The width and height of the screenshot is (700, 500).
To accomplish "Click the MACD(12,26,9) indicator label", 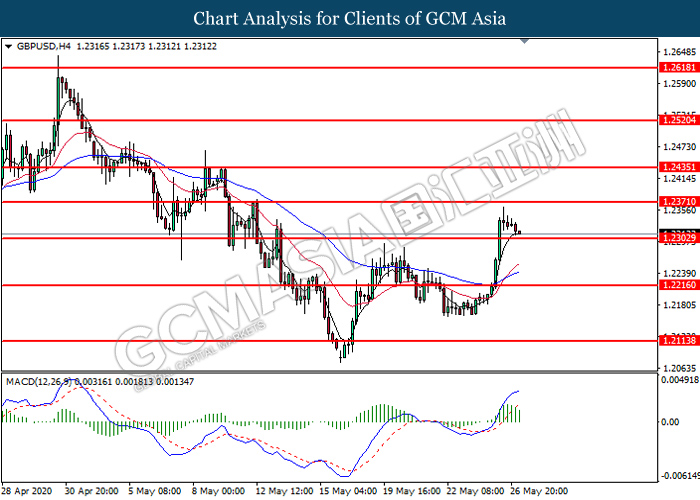I will pos(38,382).
